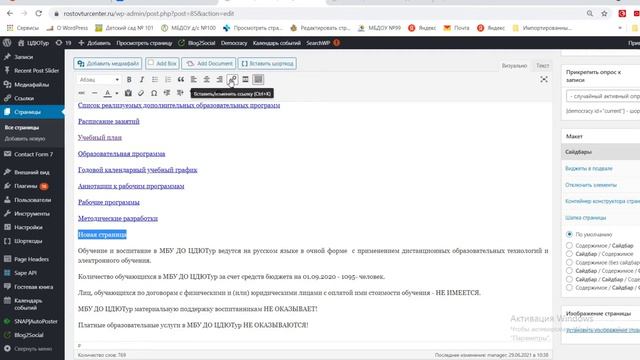This screenshot has width=640, height=360.
Task: Open the Plugins menu in the sidebar
Action: coord(32,186)
